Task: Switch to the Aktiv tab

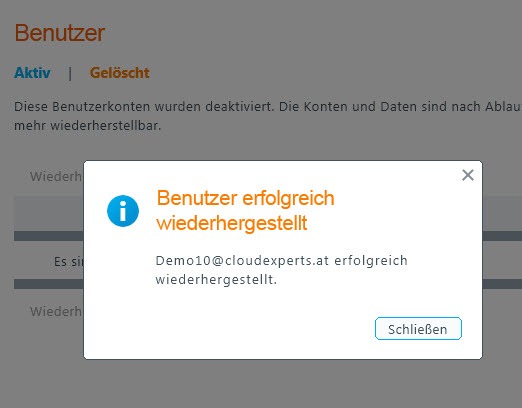Action: pos(32,73)
